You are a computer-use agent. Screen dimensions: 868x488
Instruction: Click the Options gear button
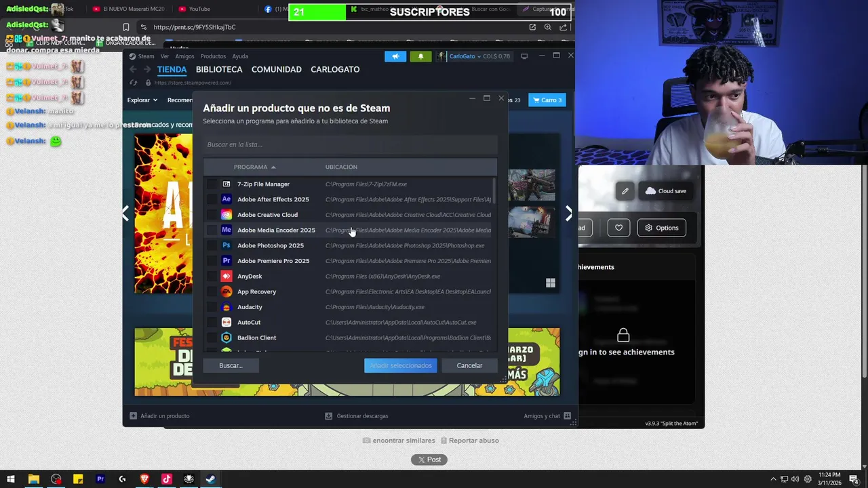pyautogui.click(x=661, y=228)
